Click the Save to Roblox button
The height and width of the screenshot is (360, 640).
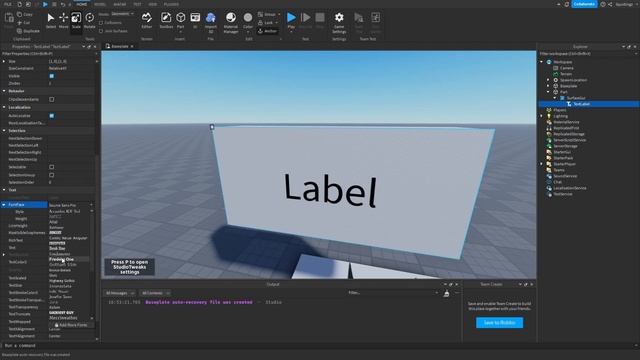[499, 322]
